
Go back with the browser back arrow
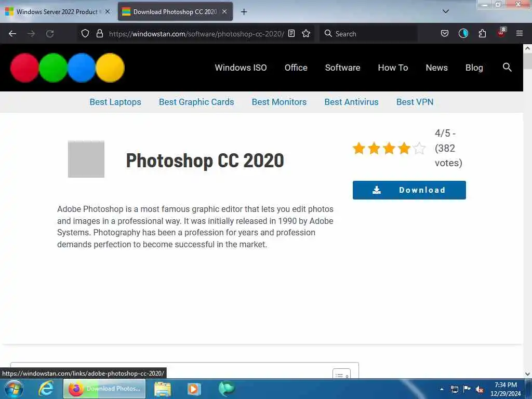tap(12, 34)
